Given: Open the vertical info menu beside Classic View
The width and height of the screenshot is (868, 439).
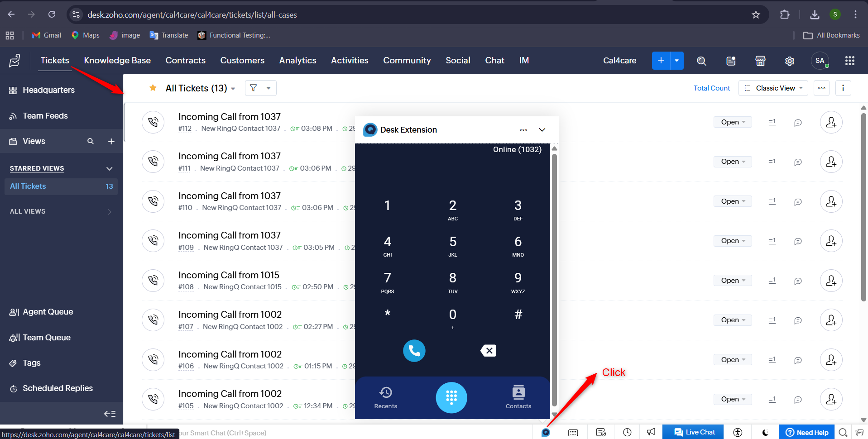Looking at the screenshot, I should [x=843, y=88].
